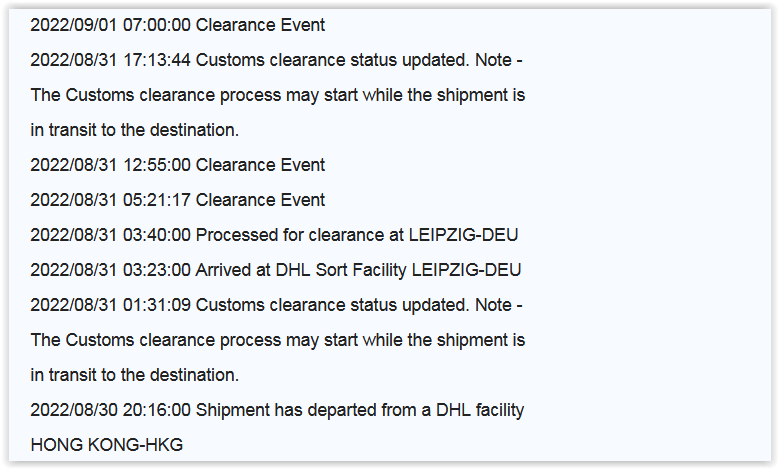Click the first 'The Customs clearance process may start' line
The height and width of the screenshot is (469, 779).
point(278,95)
